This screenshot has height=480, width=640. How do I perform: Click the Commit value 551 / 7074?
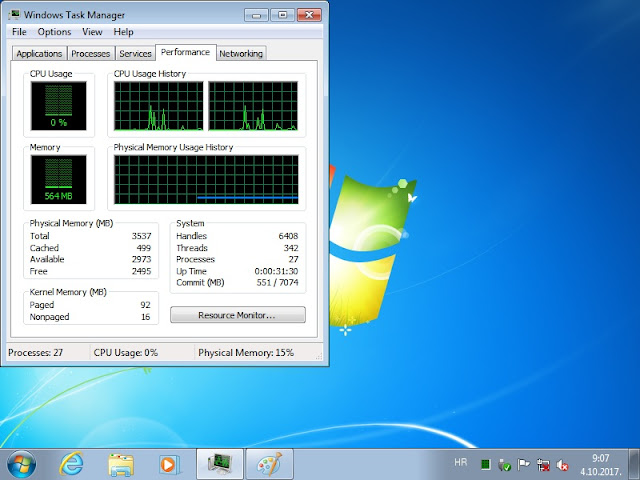(x=278, y=282)
